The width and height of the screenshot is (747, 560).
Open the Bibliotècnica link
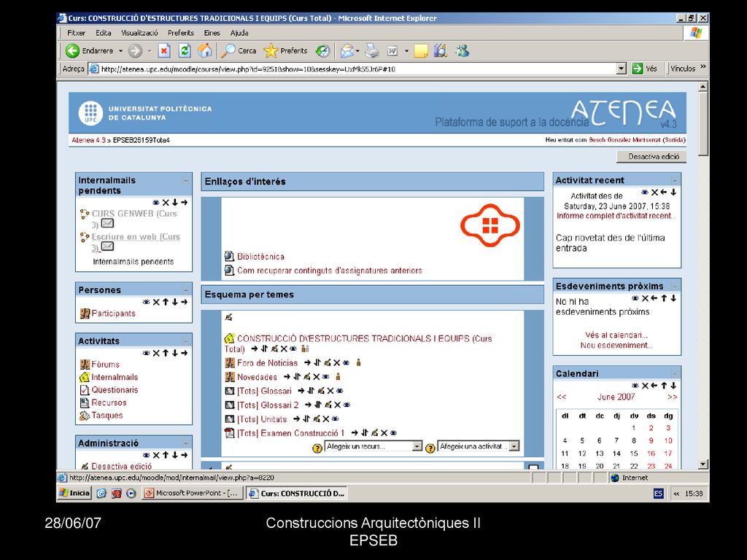click(x=260, y=257)
